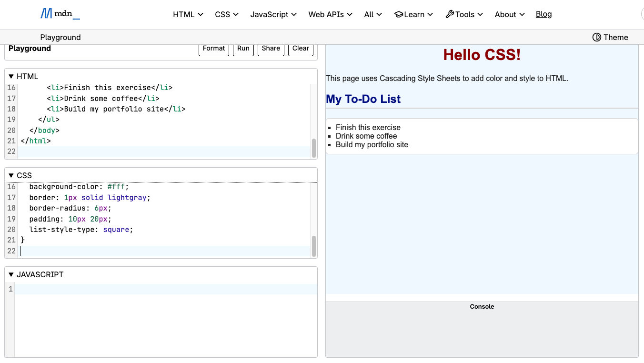Open the Learn menu
Screen dimensions: 644x363
(x=413, y=14)
